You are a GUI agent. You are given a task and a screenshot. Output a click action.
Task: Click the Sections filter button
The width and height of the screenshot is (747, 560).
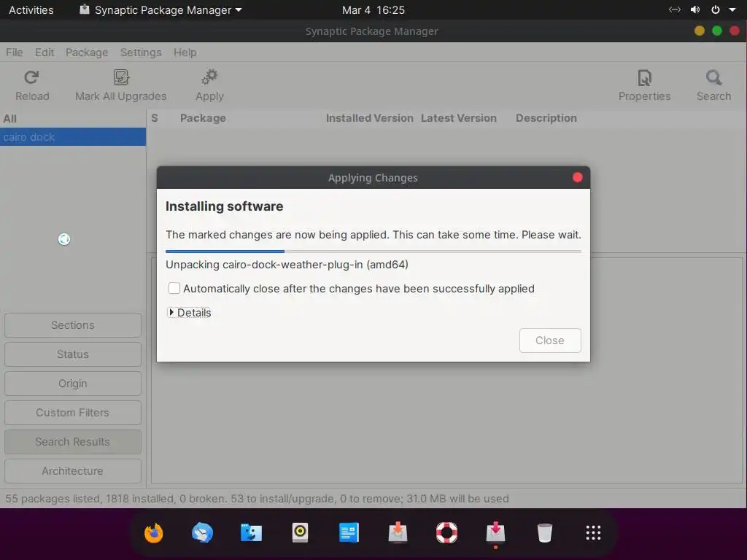tap(73, 325)
